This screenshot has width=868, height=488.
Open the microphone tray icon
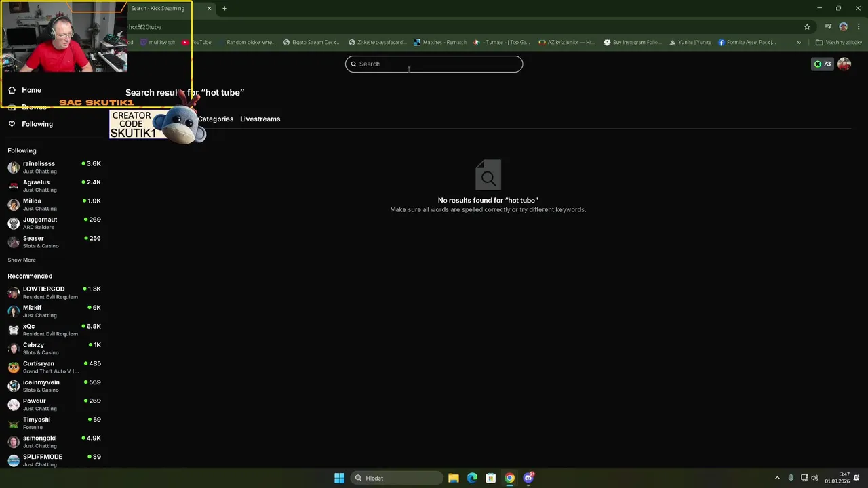pyautogui.click(x=791, y=478)
